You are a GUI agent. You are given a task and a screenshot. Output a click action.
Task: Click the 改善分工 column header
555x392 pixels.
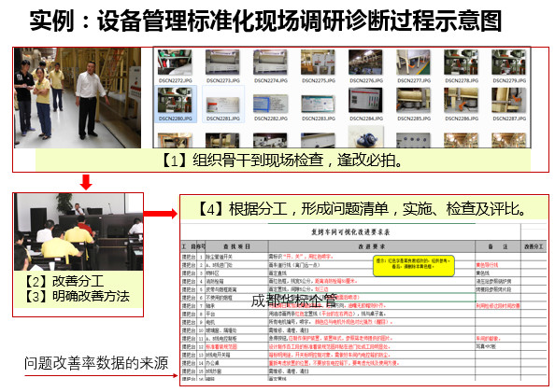pos(534,246)
